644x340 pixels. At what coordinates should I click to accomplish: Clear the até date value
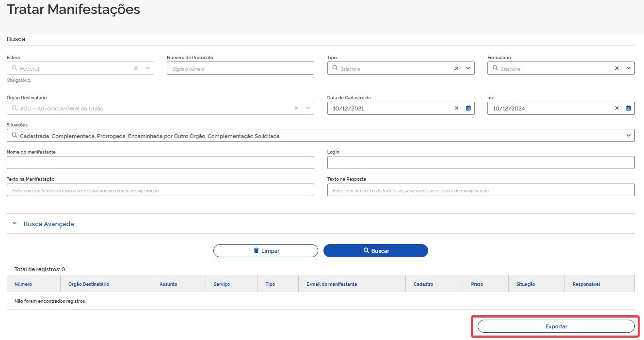617,108
